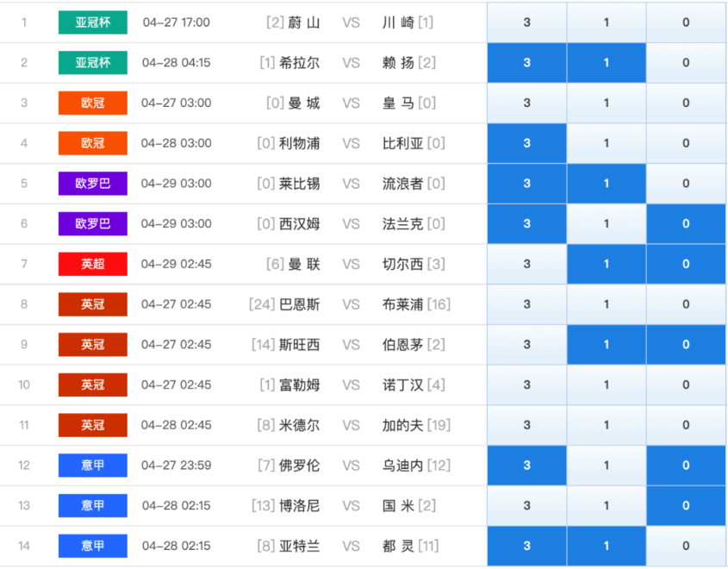Click VS text in 富勒姆 row
Image resolution: width=728 pixels, height=569 pixels.
(351, 385)
